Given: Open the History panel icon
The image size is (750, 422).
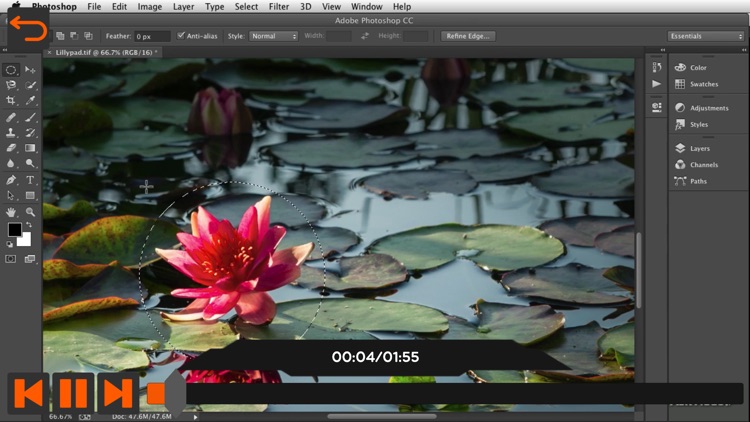Looking at the screenshot, I should click(x=656, y=67).
